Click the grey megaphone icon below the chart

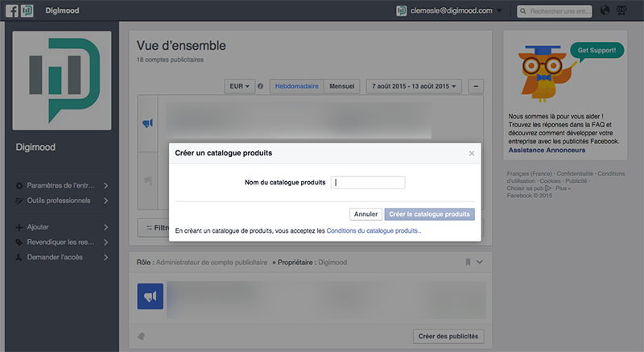click(x=148, y=180)
